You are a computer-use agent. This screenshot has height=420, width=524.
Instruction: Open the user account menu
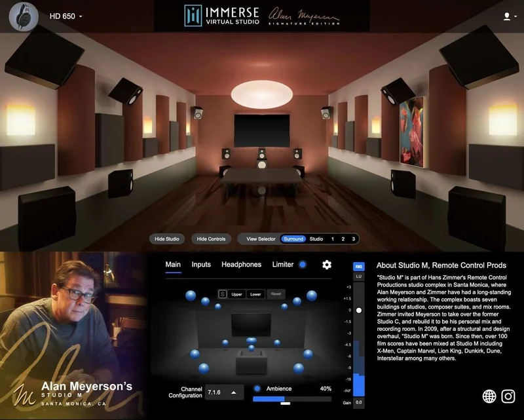click(x=510, y=16)
